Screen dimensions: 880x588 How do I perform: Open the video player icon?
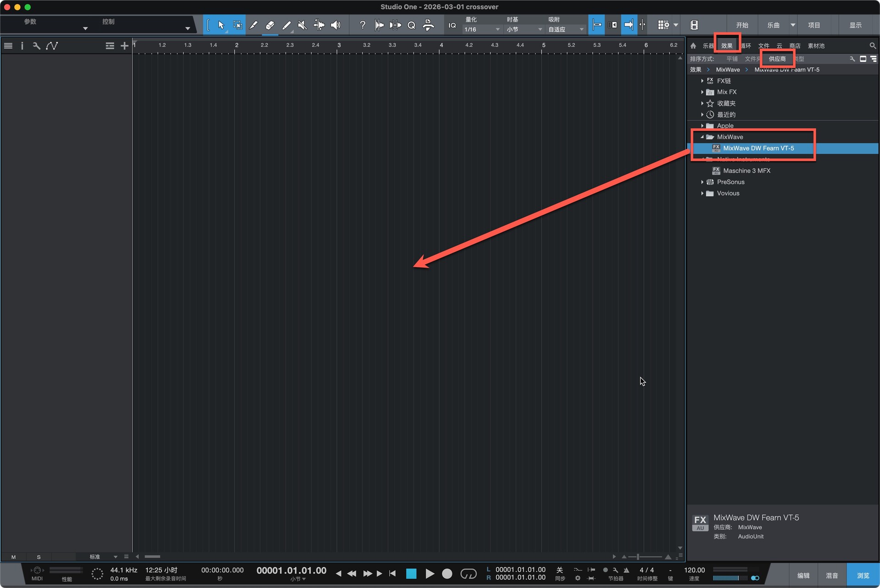click(x=694, y=25)
